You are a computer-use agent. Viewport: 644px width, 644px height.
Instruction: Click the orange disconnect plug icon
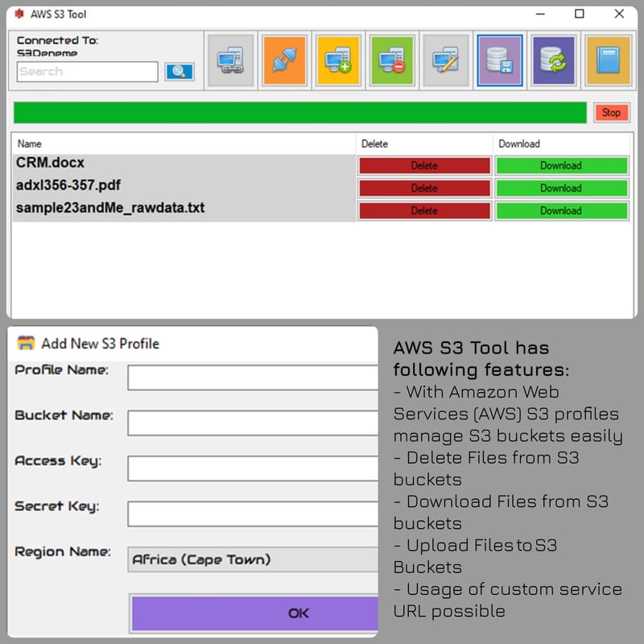click(285, 61)
